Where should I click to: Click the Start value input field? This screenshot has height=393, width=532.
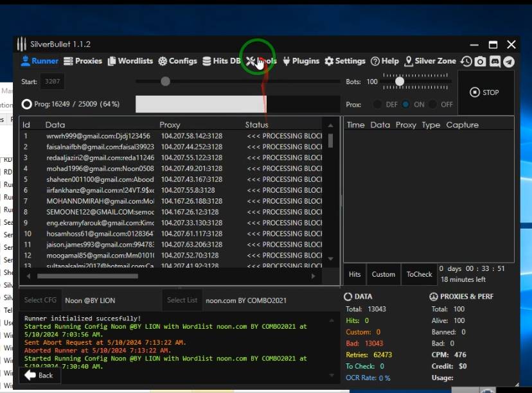point(52,82)
